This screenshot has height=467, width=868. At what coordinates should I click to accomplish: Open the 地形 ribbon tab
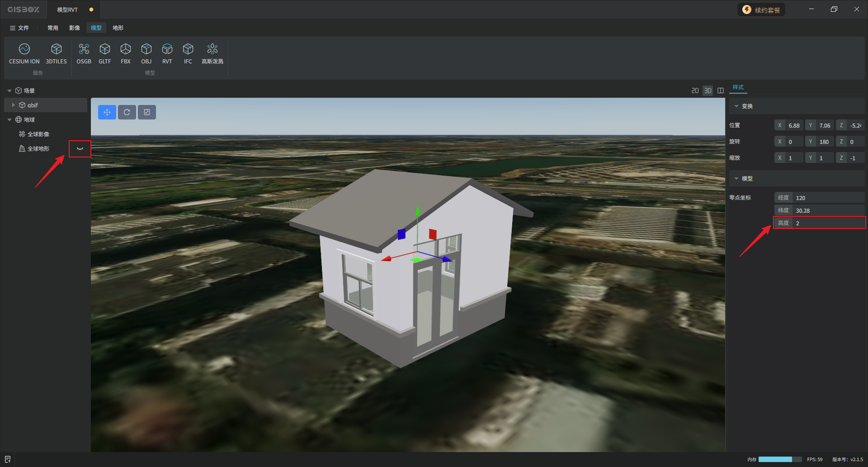point(118,28)
